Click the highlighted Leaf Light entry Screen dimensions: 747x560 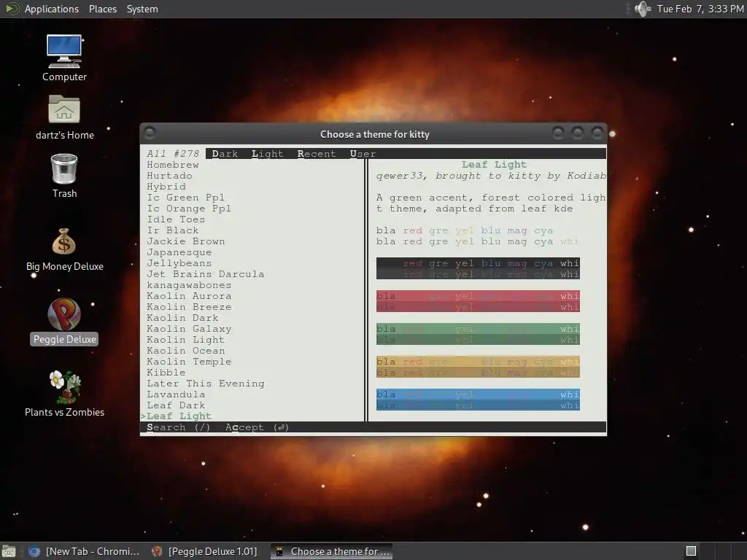click(x=177, y=416)
